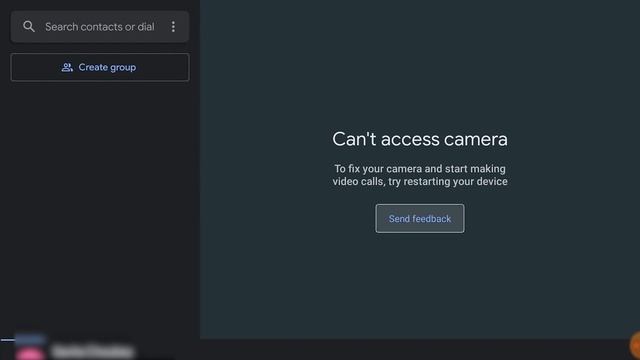
Task: Click the restart device instruction text
Action: (x=420, y=175)
